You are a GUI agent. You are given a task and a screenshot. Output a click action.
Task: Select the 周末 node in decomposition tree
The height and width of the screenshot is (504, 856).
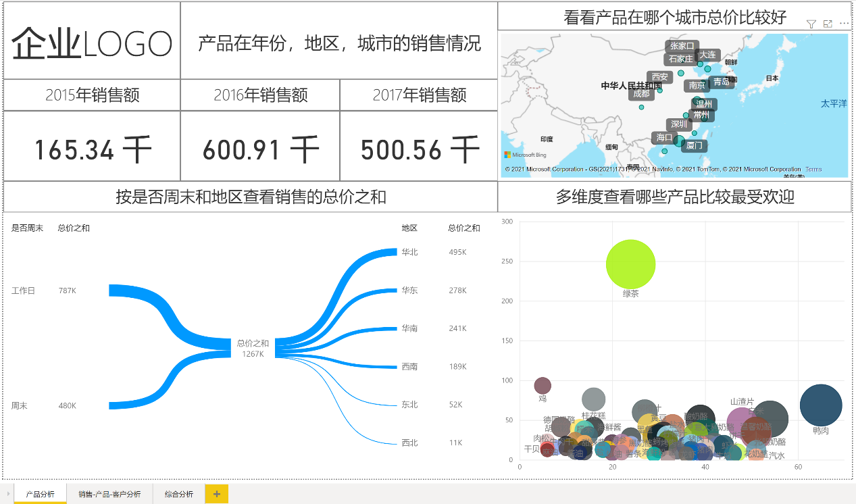click(x=19, y=406)
